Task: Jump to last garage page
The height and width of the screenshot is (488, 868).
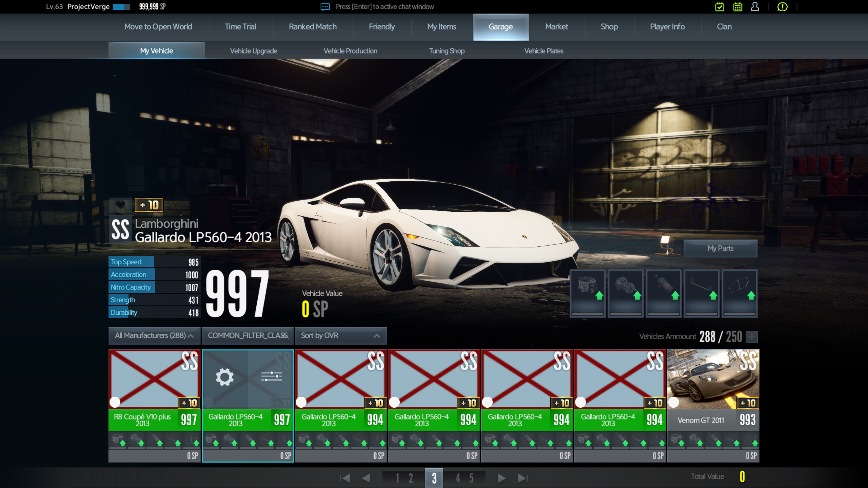Action: tap(523, 478)
